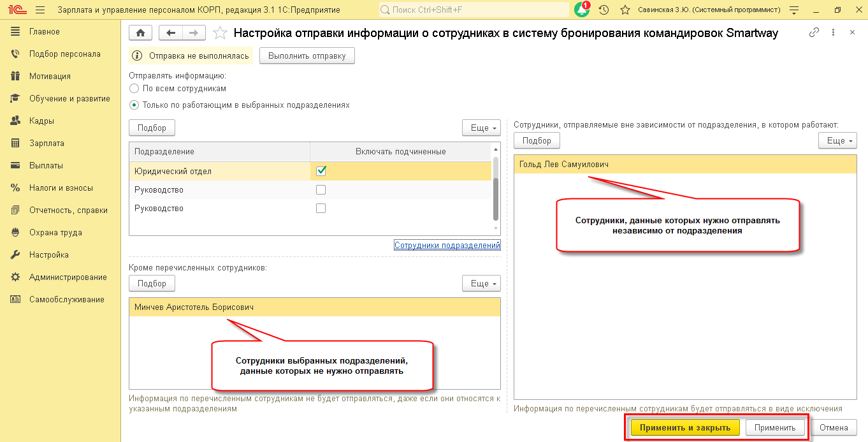Image resolution: width=868 pixels, height=442 pixels.
Task: Open Обучение и развитие section
Action: [69, 99]
